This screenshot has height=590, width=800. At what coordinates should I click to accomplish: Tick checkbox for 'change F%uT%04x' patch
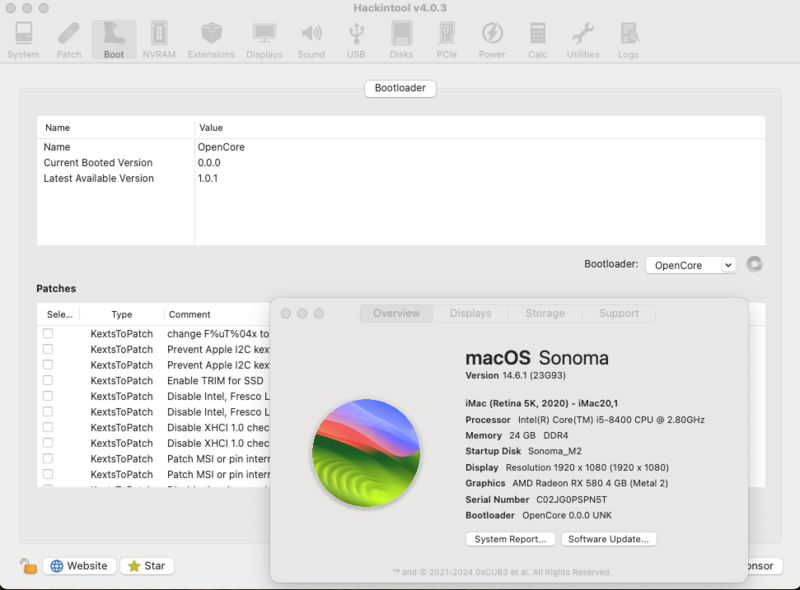(x=48, y=333)
